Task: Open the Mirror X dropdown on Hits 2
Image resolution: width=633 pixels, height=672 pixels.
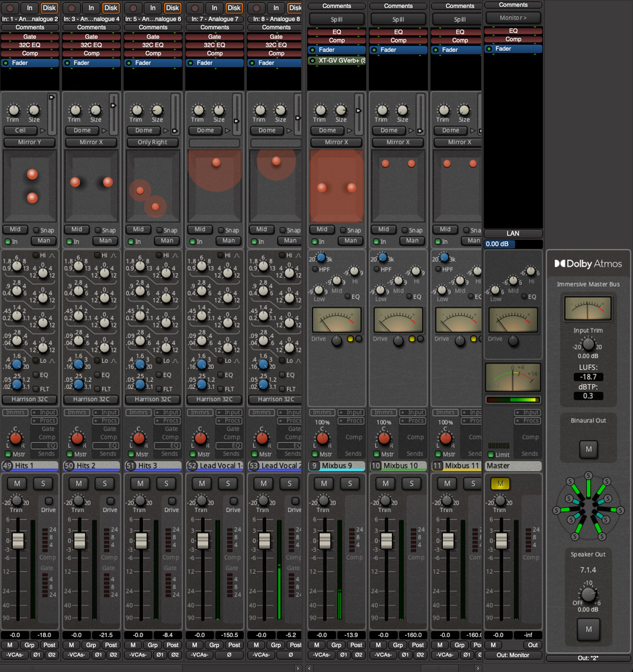Action: pos(91,142)
